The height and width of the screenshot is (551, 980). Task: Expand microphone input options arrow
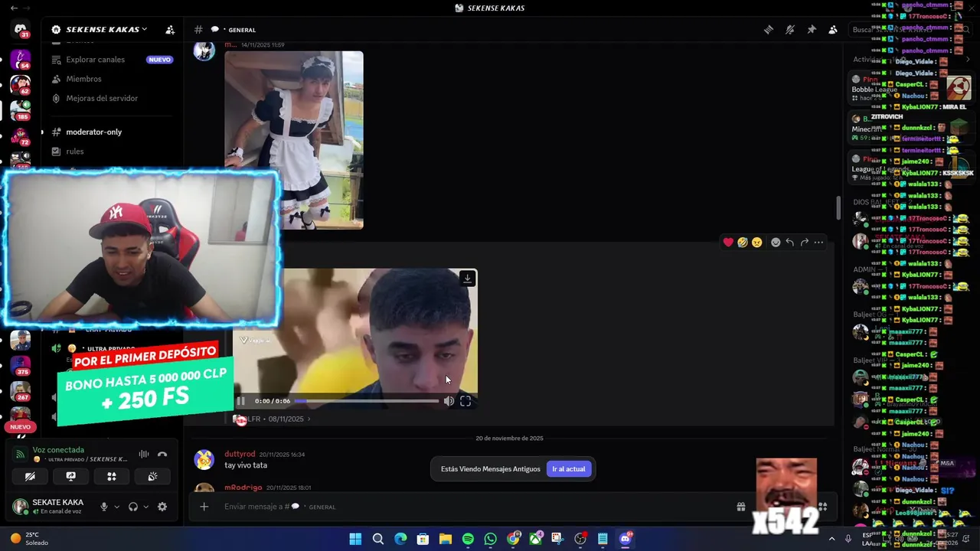117,507
